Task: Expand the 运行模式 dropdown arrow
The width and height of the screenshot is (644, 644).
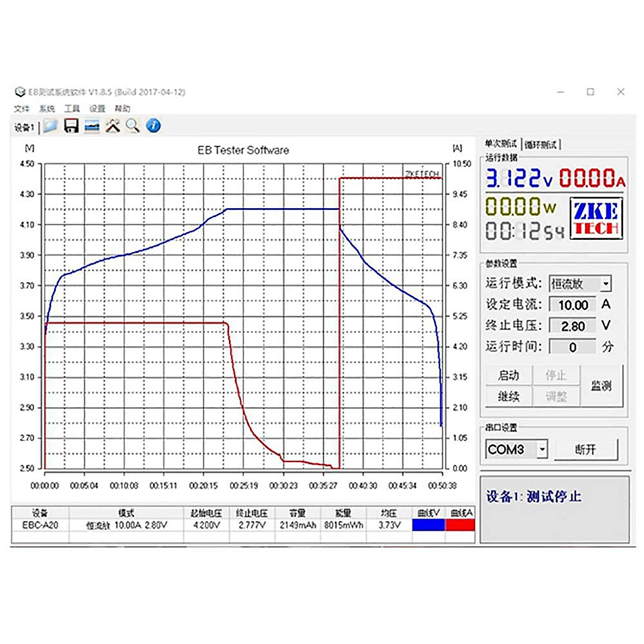Action: (x=605, y=284)
